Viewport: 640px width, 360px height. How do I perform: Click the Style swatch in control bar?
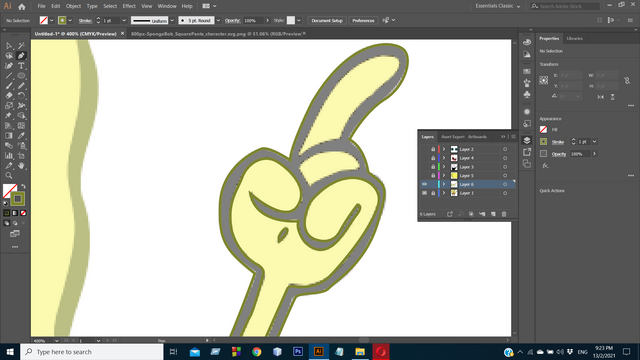click(x=291, y=20)
